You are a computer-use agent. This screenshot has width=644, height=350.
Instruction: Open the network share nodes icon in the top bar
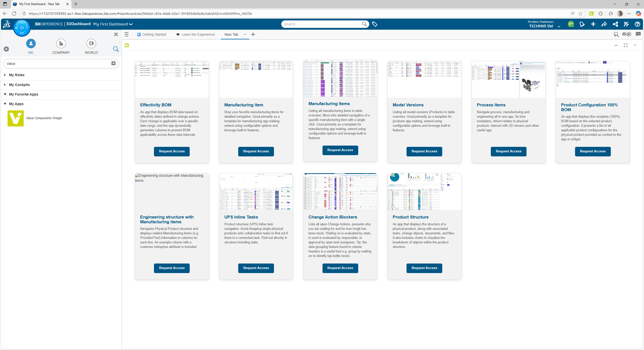[x=615, y=24]
